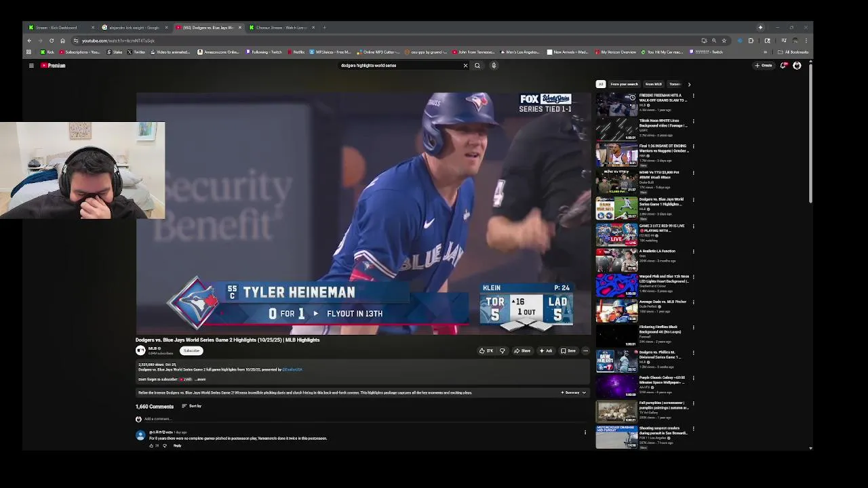This screenshot has height=488, width=868.
Task: Click the Ask button under the video
Action: [x=546, y=351]
